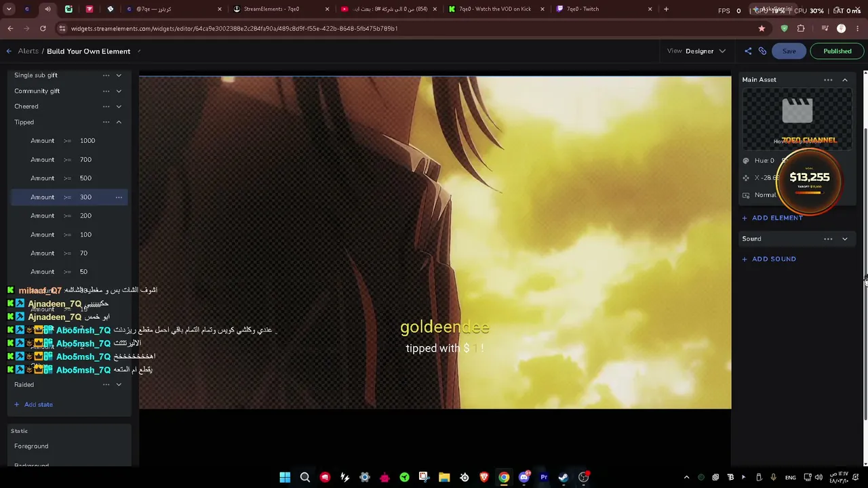The image size is (868, 488).
Task: Click ADD ELEMENT
Action: coord(772,218)
